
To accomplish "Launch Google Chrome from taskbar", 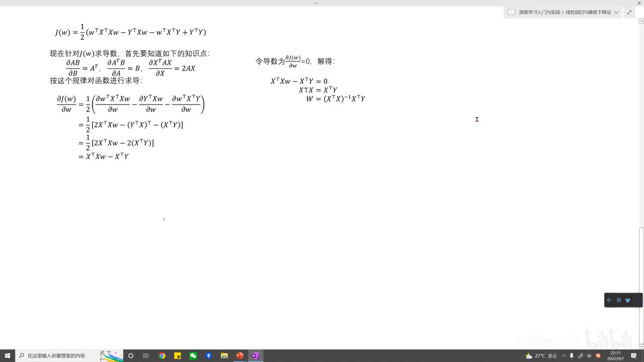I will 162,355.
